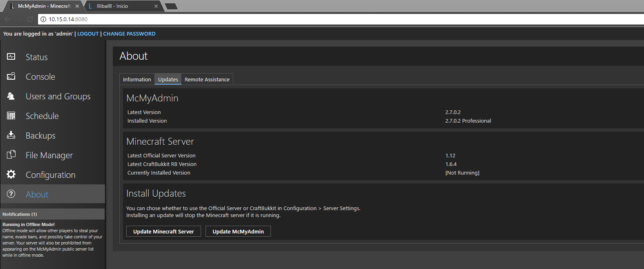Open a new browser tab
This screenshot has height=269, width=644.
tap(171, 6)
